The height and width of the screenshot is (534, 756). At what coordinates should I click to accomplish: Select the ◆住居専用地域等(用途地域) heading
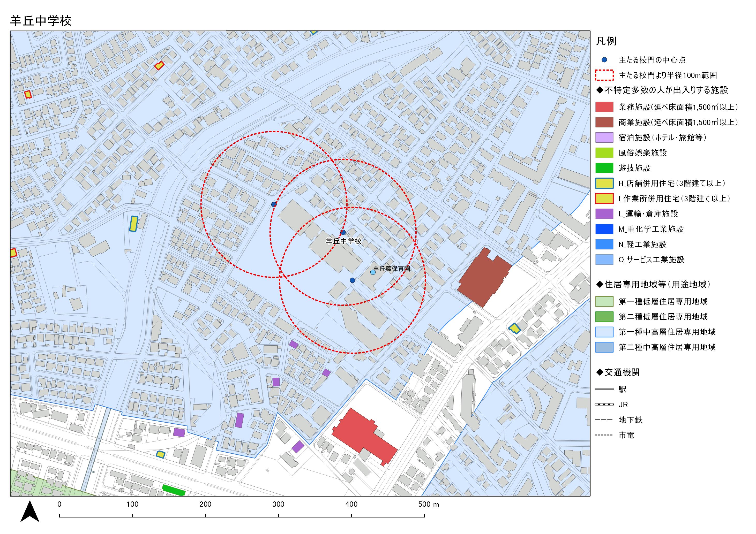(x=653, y=285)
